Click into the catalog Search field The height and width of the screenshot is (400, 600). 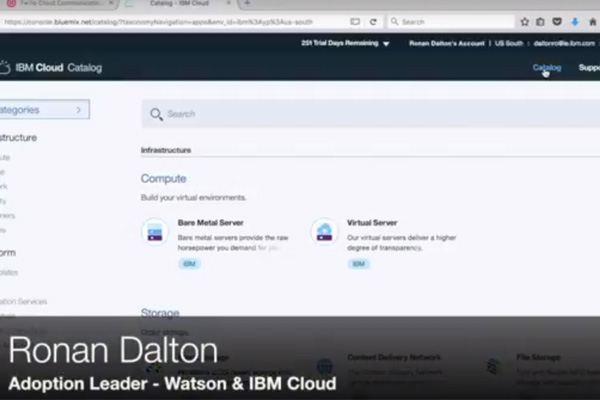370,114
